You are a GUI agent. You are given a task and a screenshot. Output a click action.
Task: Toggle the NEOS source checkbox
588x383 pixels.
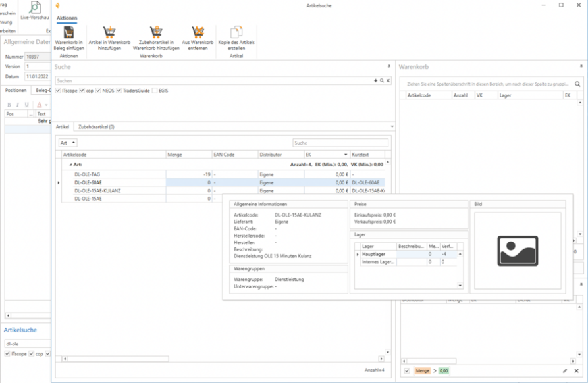(99, 91)
